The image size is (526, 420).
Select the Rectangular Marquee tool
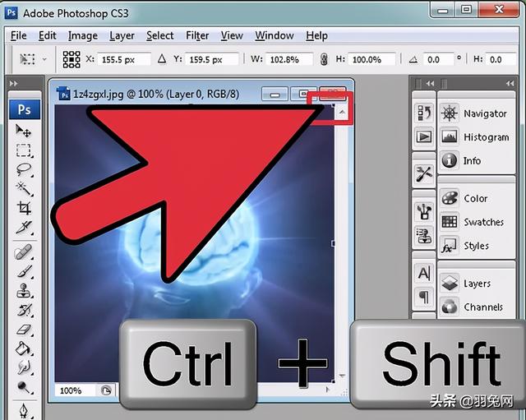click(x=24, y=150)
